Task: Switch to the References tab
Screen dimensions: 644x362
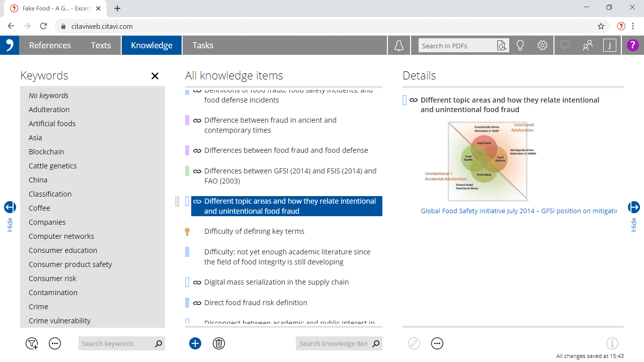Action: coord(50,45)
